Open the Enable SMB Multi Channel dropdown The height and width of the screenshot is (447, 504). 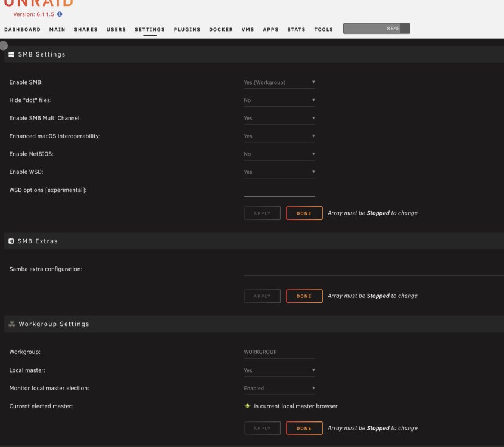(x=279, y=119)
